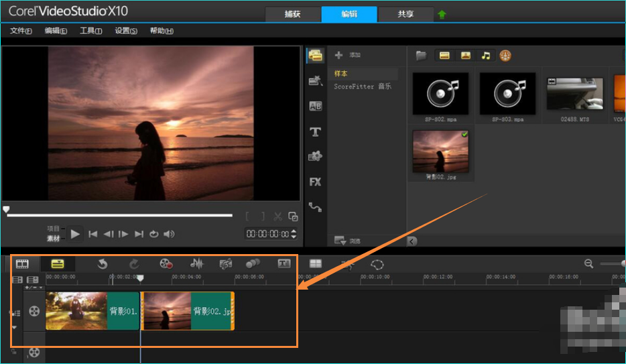626x364 pixels.
Task: Click the Undo arrow in timeline toolbar
Action: 102,264
